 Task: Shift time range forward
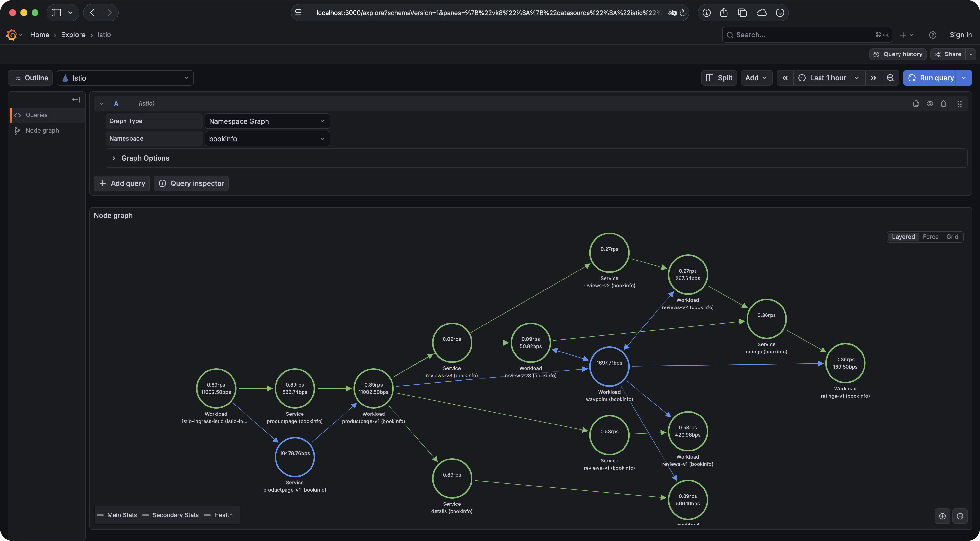click(873, 78)
